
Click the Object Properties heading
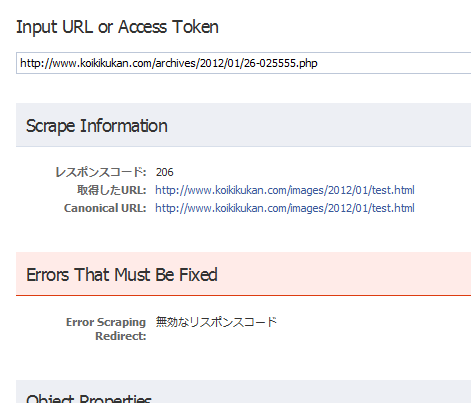click(89, 398)
